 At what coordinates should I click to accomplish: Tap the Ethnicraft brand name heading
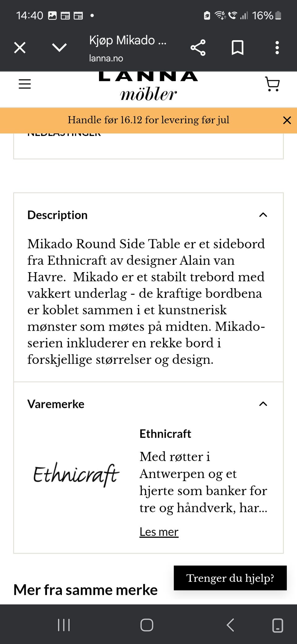tap(165, 434)
